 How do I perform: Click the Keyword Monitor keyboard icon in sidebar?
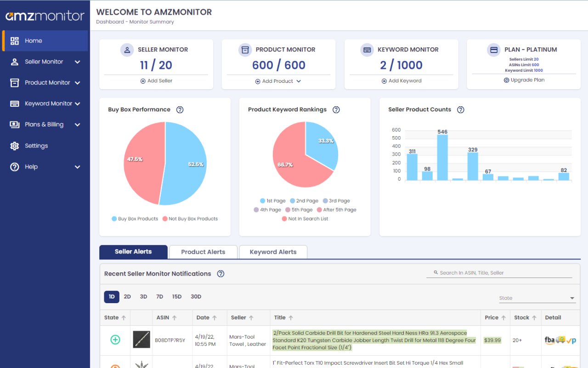(x=15, y=103)
